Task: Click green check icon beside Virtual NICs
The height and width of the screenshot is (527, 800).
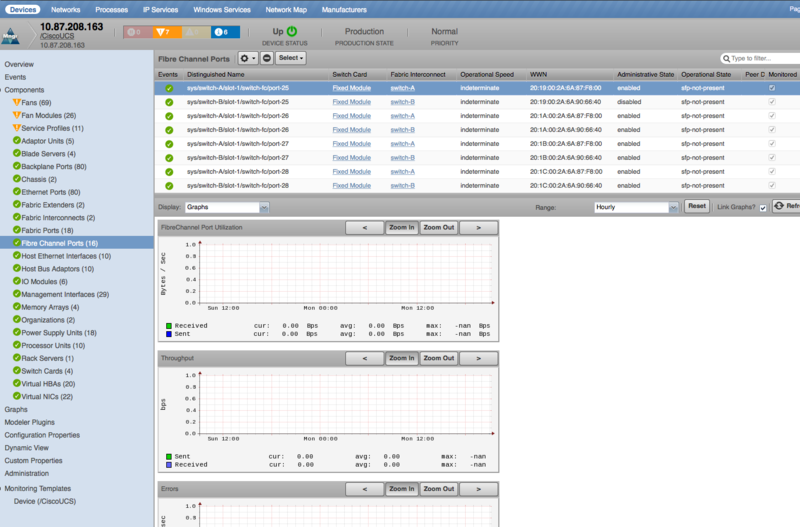Action: 17,396
